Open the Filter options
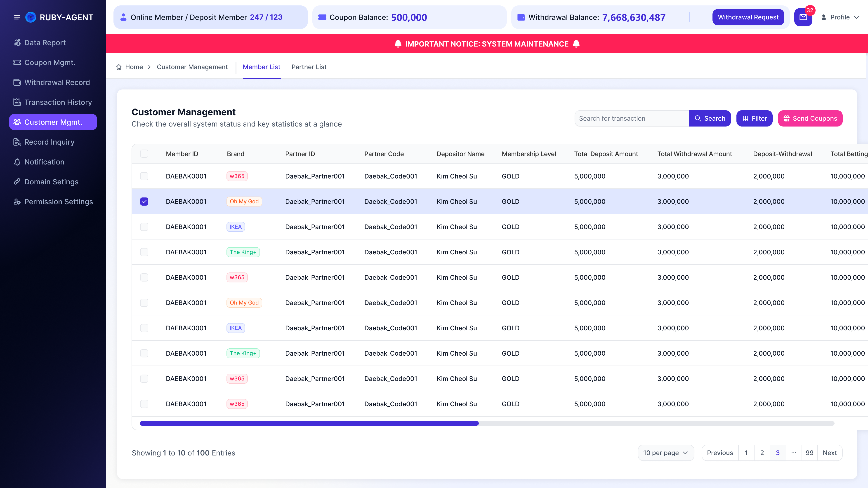Screen dimensions: 868x488 pos(754,119)
